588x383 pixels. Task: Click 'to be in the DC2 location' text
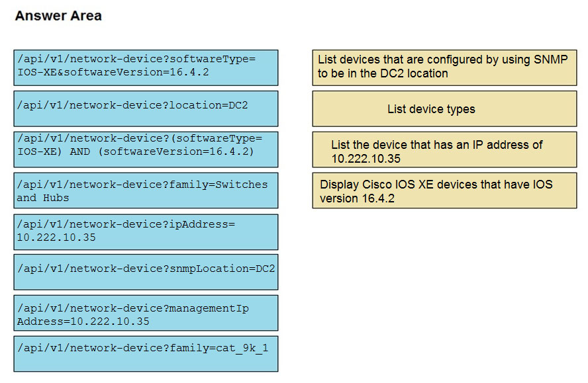tap(383, 73)
